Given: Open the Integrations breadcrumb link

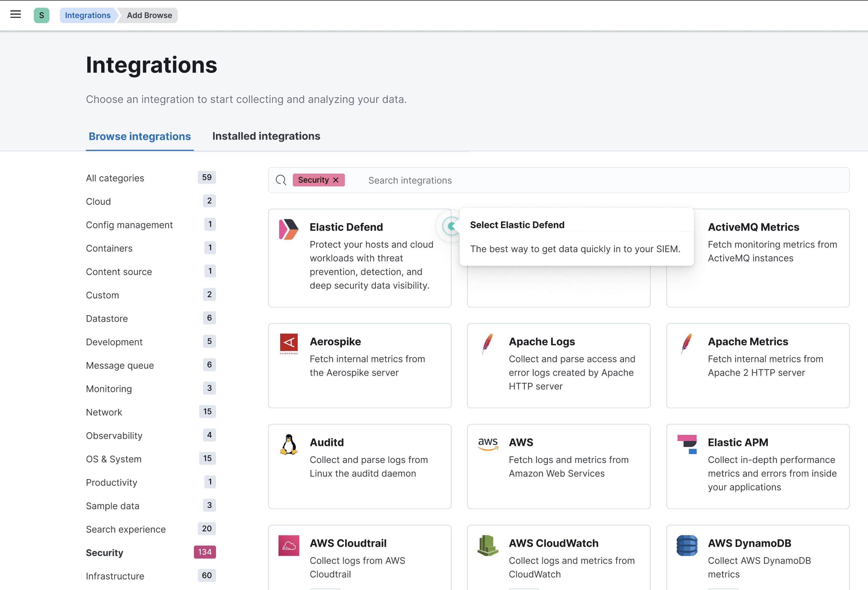Looking at the screenshot, I should click(88, 15).
